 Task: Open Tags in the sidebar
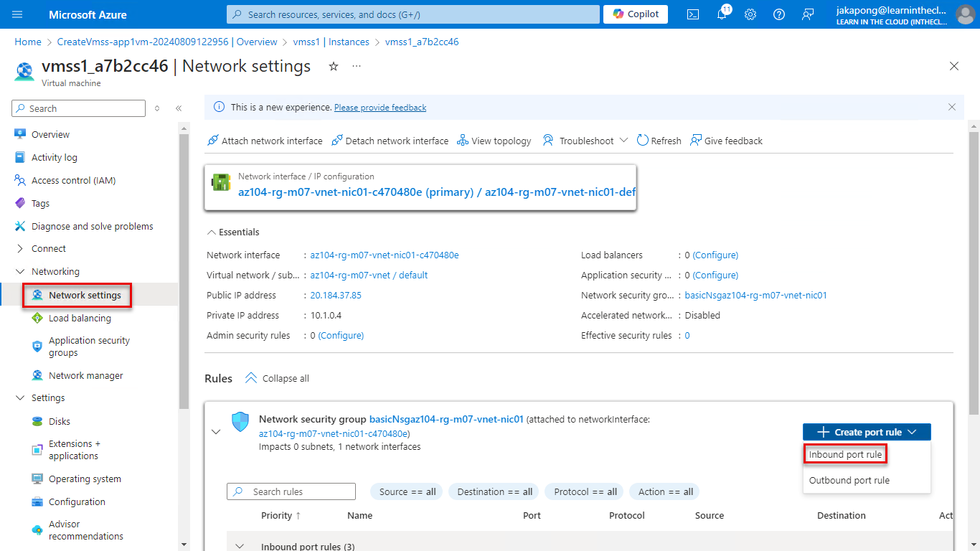tap(40, 203)
